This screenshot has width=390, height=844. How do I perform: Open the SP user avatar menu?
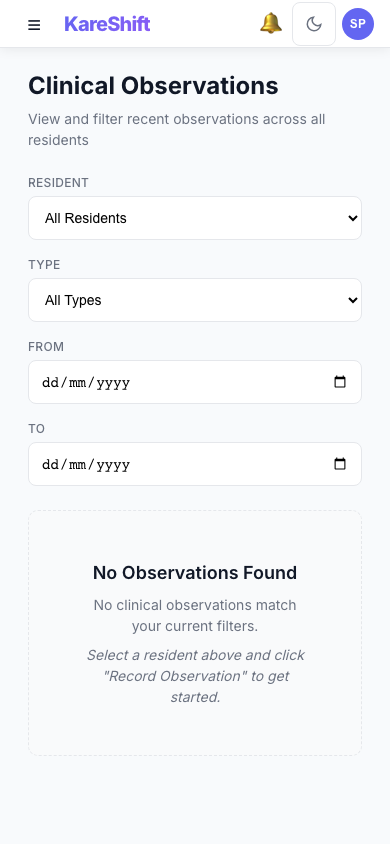pyautogui.click(x=358, y=24)
